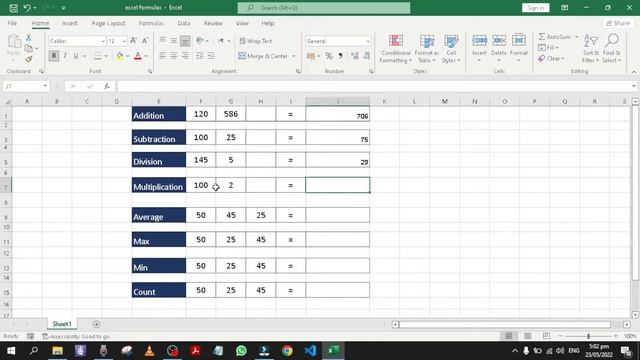Click the Find & Select magnifier icon
Viewport: 640px width, 360px height.
[612, 40]
